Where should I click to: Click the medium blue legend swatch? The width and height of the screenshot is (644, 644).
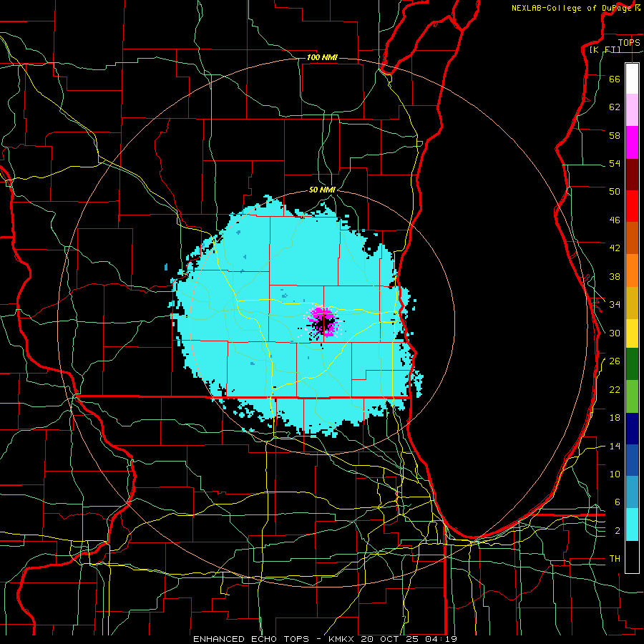click(x=632, y=460)
